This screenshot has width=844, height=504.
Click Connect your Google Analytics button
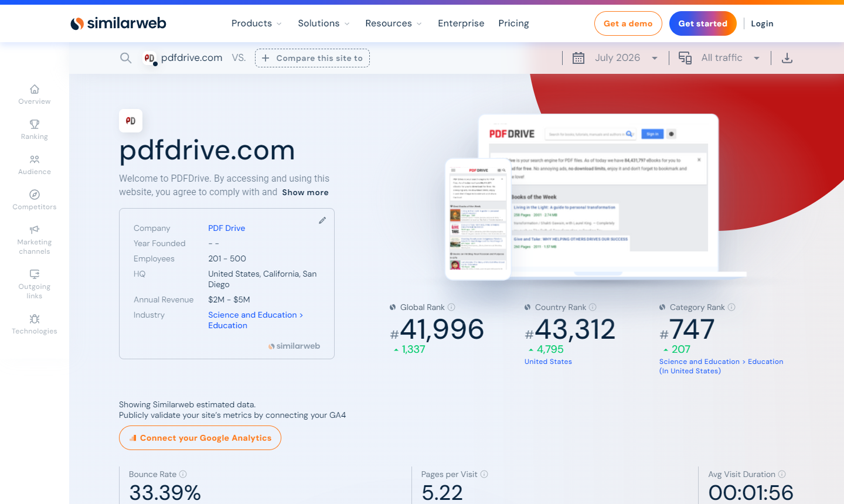click(200, 438)
